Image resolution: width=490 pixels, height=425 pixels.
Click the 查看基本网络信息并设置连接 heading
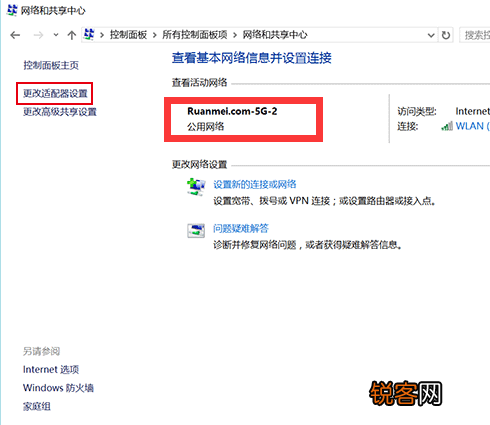point(252,58)
